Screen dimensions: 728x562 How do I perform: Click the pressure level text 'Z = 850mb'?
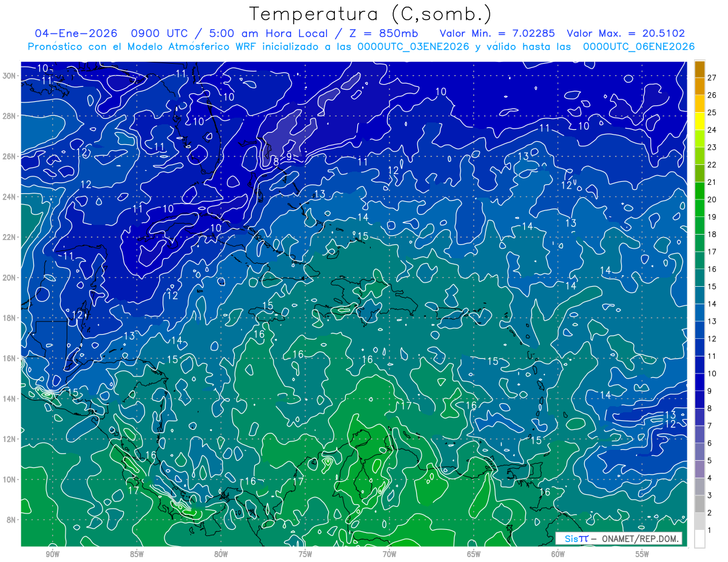(384, 33)
